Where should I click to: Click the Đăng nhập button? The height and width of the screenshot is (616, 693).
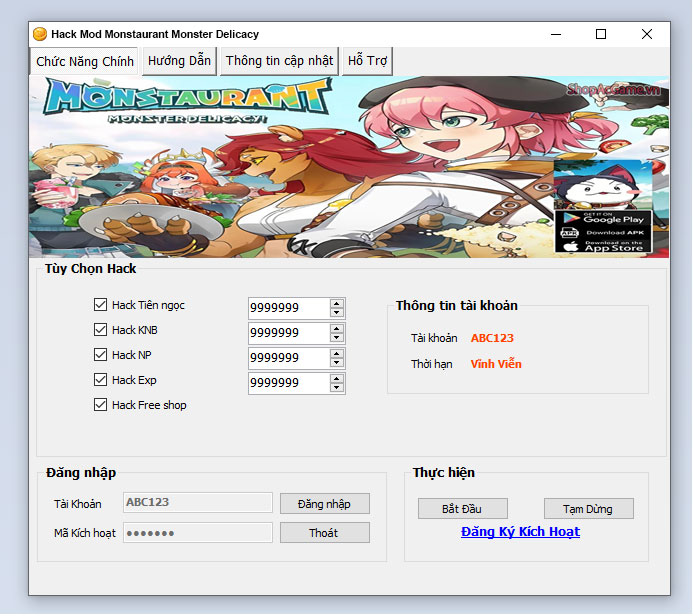[324, 504]
